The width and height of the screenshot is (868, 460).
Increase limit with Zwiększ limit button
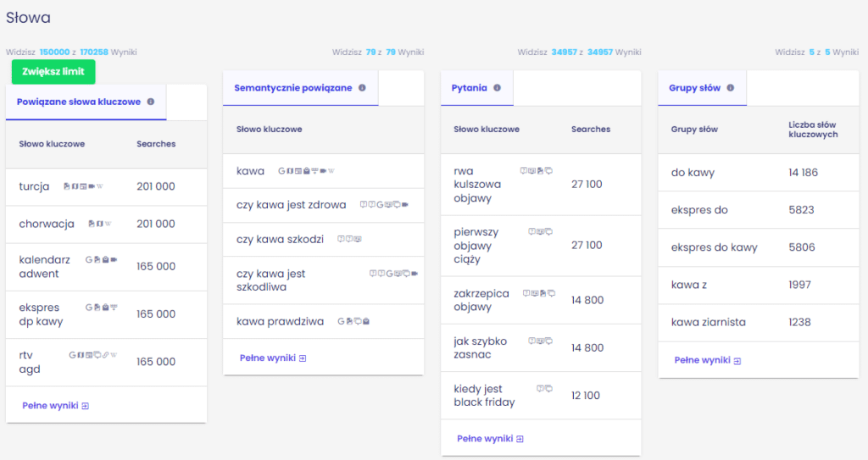tap(53, 71)
